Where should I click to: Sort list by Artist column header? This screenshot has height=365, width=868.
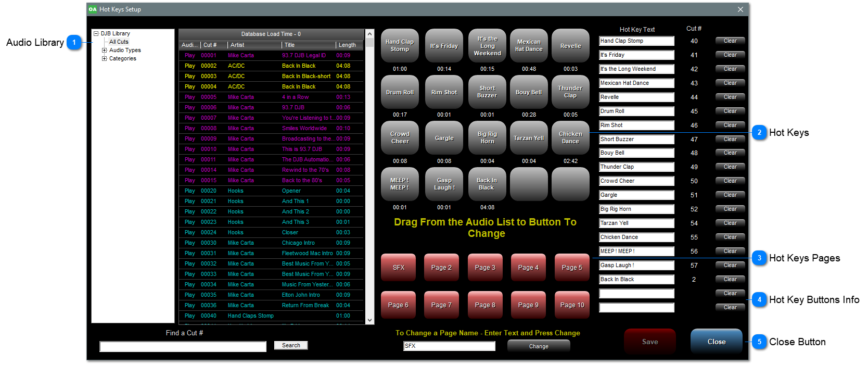[x=254, y=45]
